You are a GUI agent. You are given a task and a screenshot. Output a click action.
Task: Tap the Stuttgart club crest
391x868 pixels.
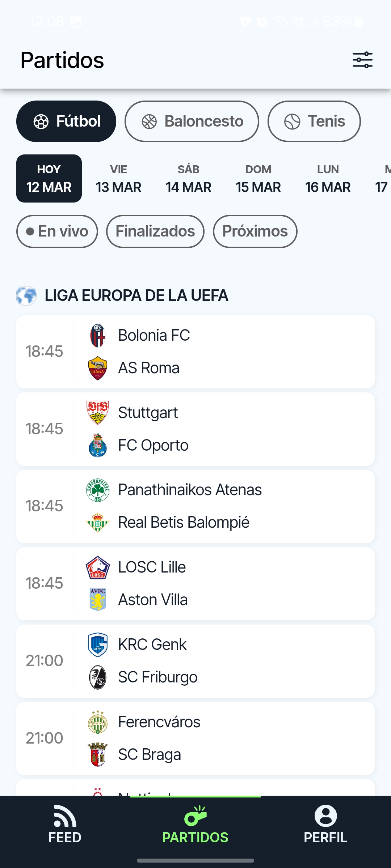(98, 413)
